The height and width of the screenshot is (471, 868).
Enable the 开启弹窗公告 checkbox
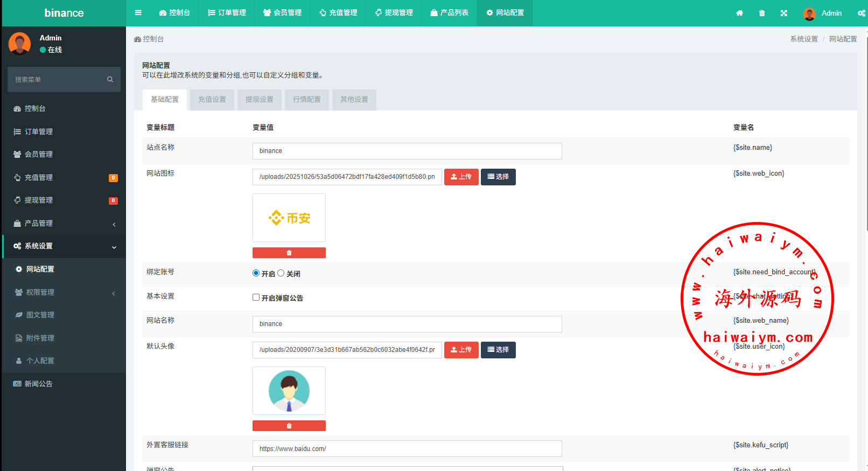click(256, 297)
